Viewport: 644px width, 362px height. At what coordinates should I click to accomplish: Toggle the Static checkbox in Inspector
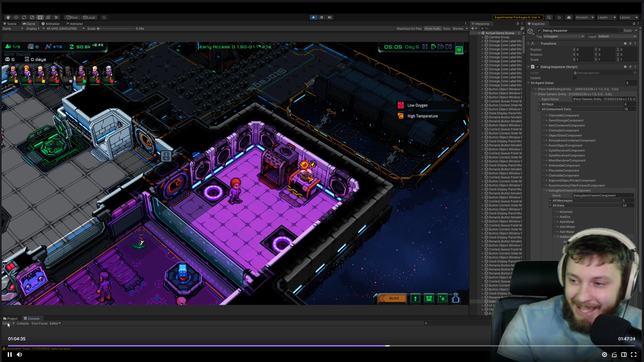pos(621,30)
